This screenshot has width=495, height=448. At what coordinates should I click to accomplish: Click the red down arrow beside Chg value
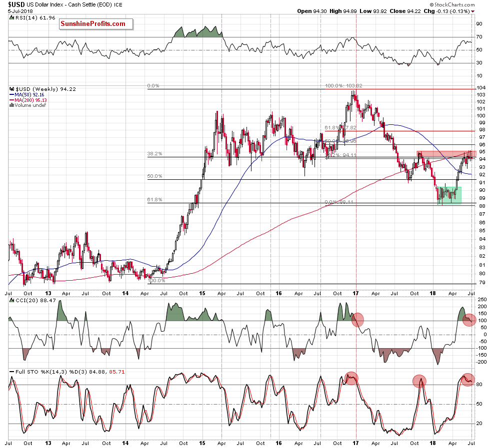pyautogui.click(x=472, y=11)
